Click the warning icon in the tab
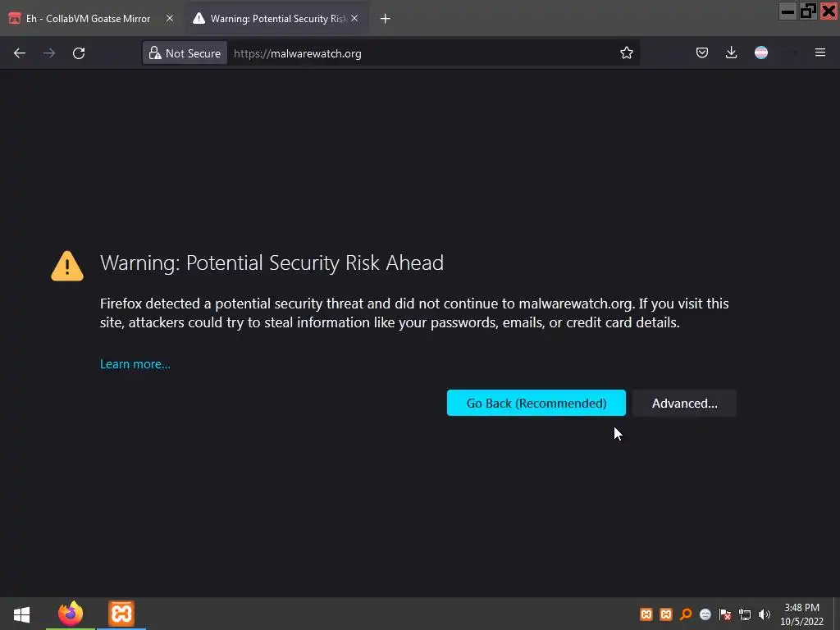840x630 pixels. click(199, 18)
